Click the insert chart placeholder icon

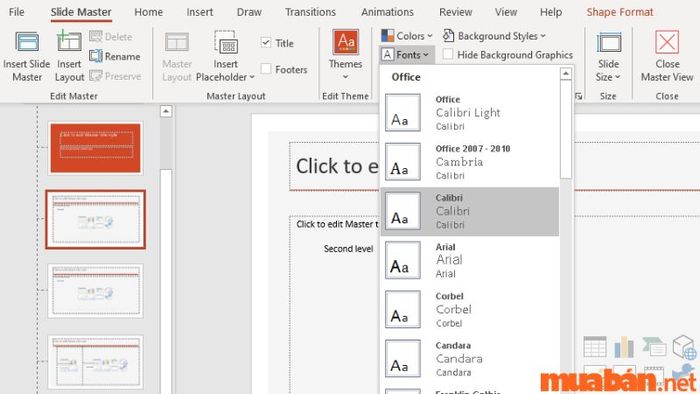click(x=624, y=347)
